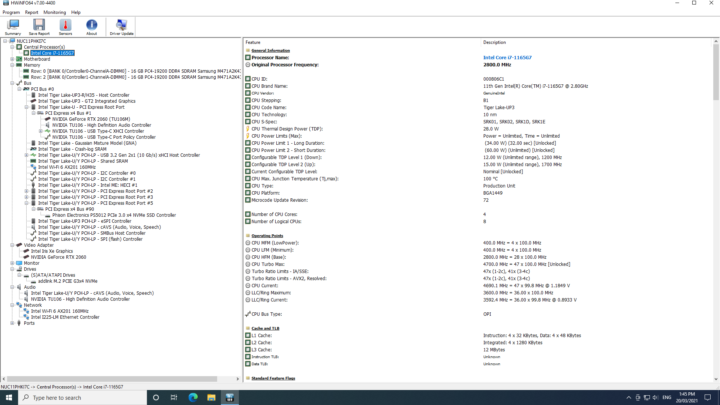Click the Intel Core i7-1165G7 blue link

pyautogui.click(x=507, y=58)
